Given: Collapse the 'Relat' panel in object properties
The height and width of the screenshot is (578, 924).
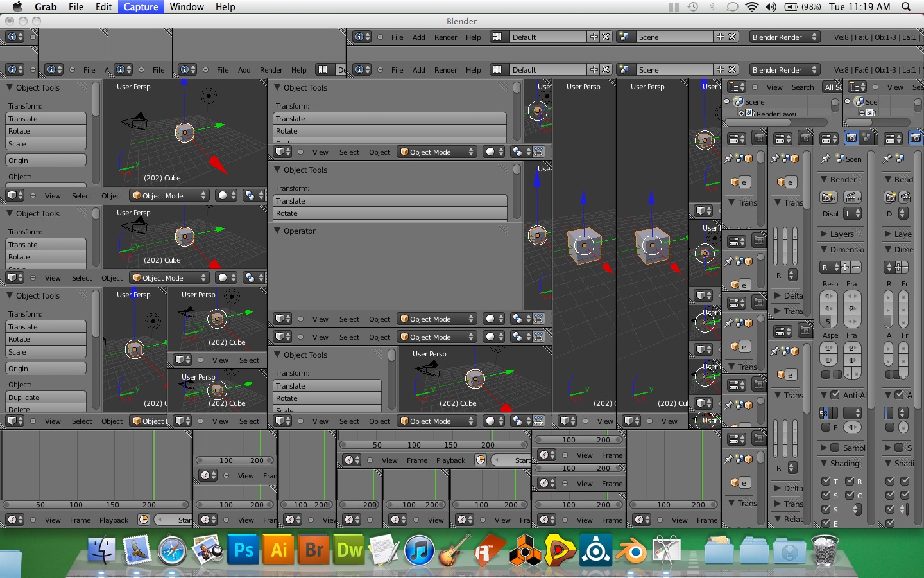Looking at the screenshot, I should [778, 519].
